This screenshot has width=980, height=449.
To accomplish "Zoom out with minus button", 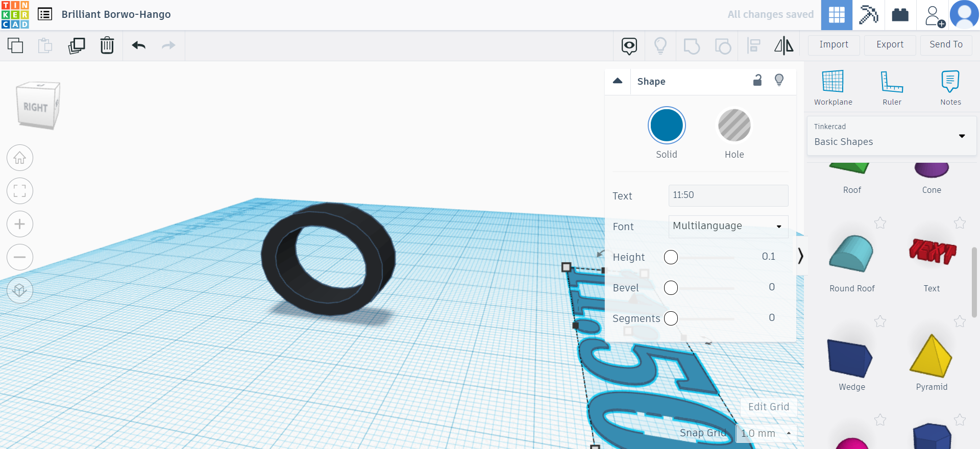I will [20, 257].
